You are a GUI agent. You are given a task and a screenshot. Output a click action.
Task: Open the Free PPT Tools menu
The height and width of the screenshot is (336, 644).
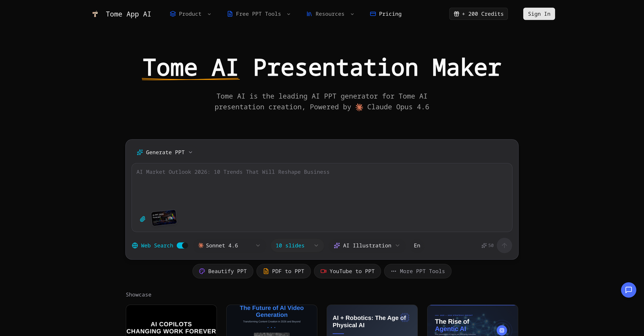(x=258, y=14)
